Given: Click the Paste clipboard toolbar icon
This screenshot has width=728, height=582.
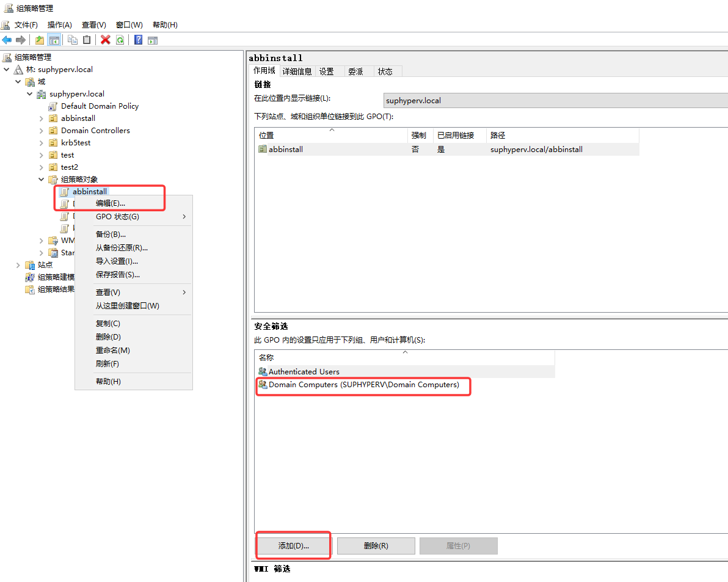Looking at the screenshot, I should click(x=87, y=40).
